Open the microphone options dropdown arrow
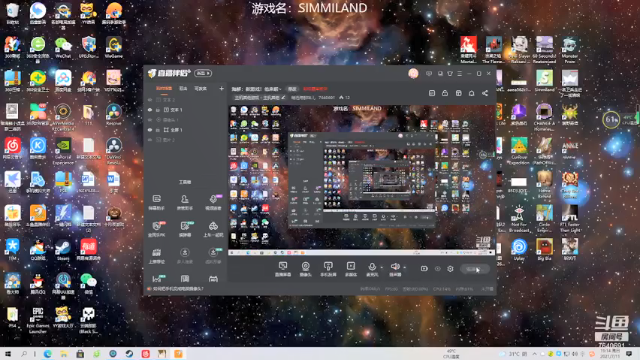 tap(382, 268)
